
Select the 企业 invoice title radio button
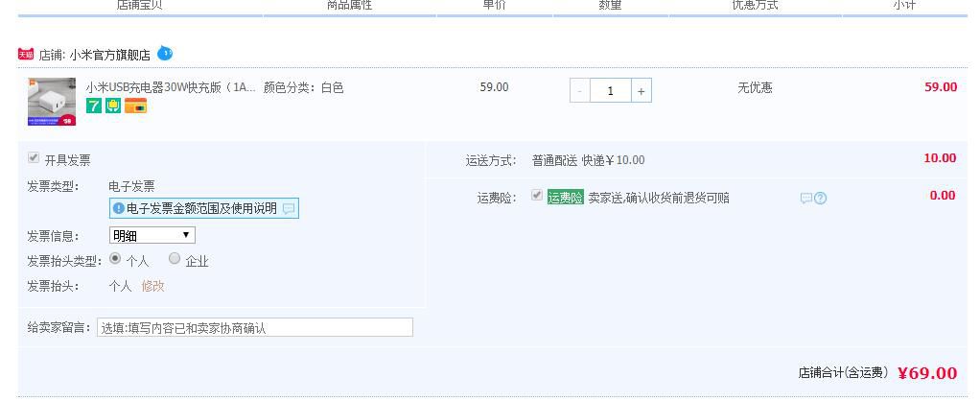tap(175, 258)
